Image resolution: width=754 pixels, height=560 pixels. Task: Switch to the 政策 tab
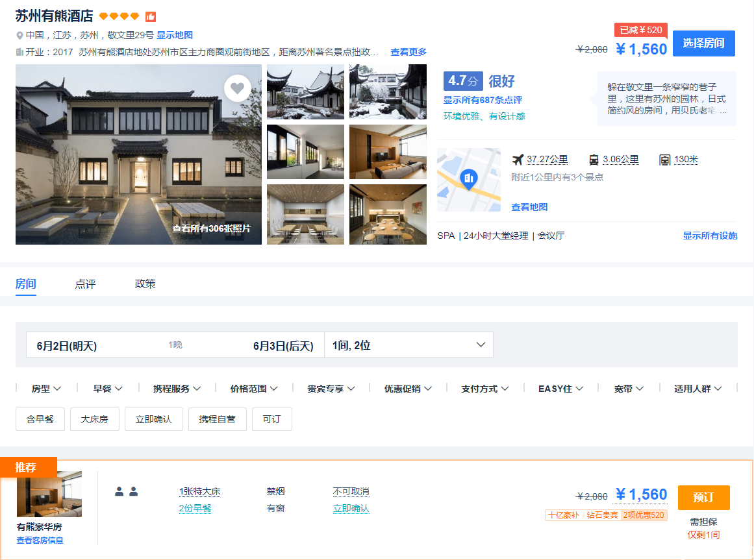click(x=145, y=284)
